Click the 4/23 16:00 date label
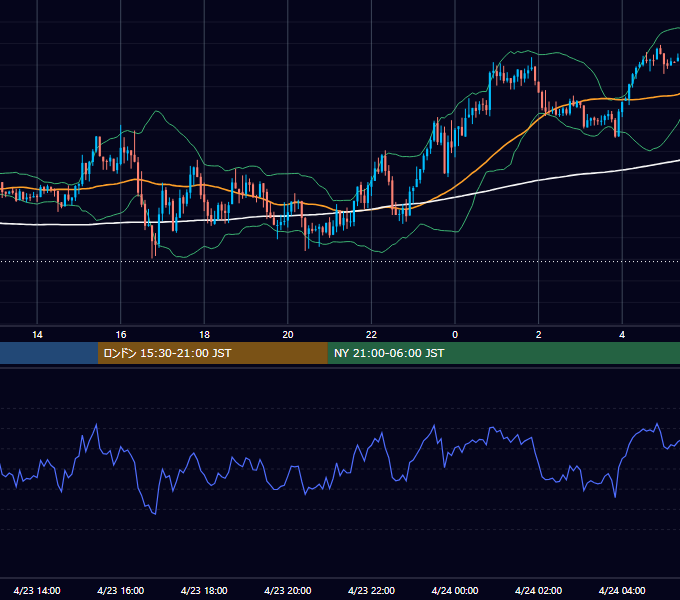The image size is (680, 600). (x=121, y=590)
